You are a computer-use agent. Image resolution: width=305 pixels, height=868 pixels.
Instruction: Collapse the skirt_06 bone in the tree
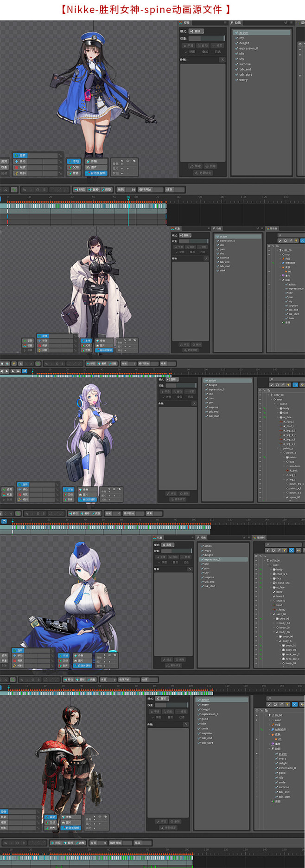[271, 614]
